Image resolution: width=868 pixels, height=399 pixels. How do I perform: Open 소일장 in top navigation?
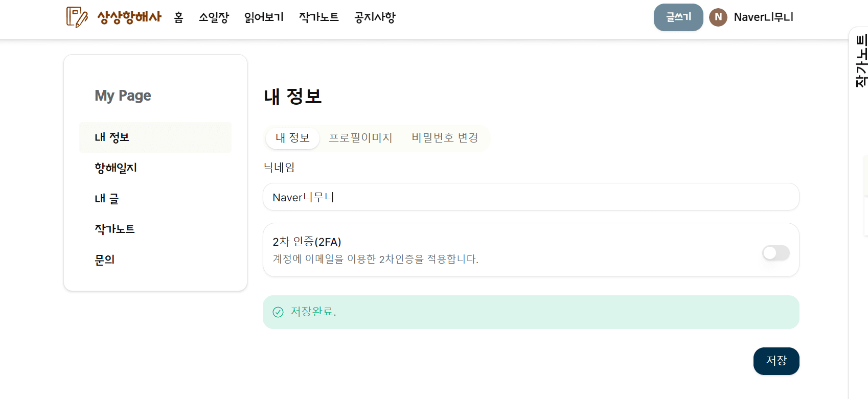coord(214,17)
